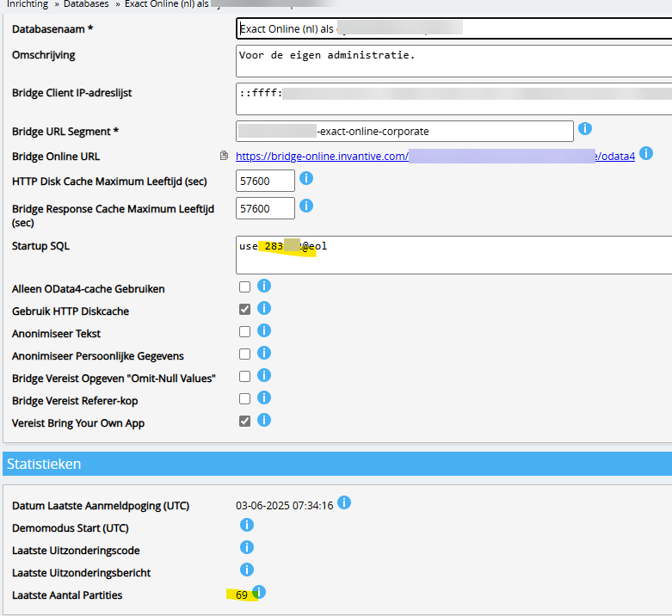
Task: Click info icon for Bridge Vereist Referer-kop
Action: (264, 397)
